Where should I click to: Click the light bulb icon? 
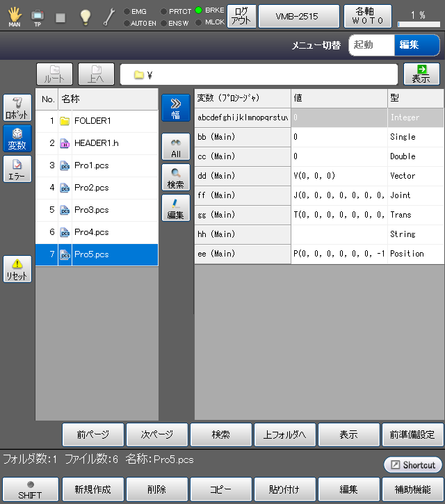[x=85, y=17]
